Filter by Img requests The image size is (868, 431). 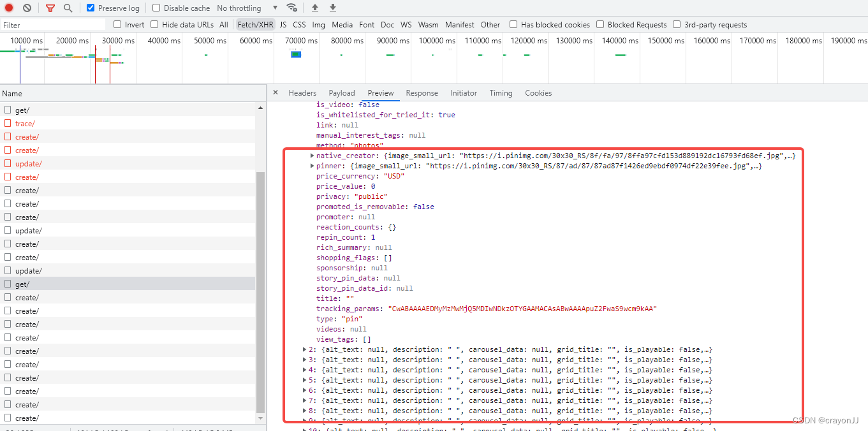pos(319,25)
